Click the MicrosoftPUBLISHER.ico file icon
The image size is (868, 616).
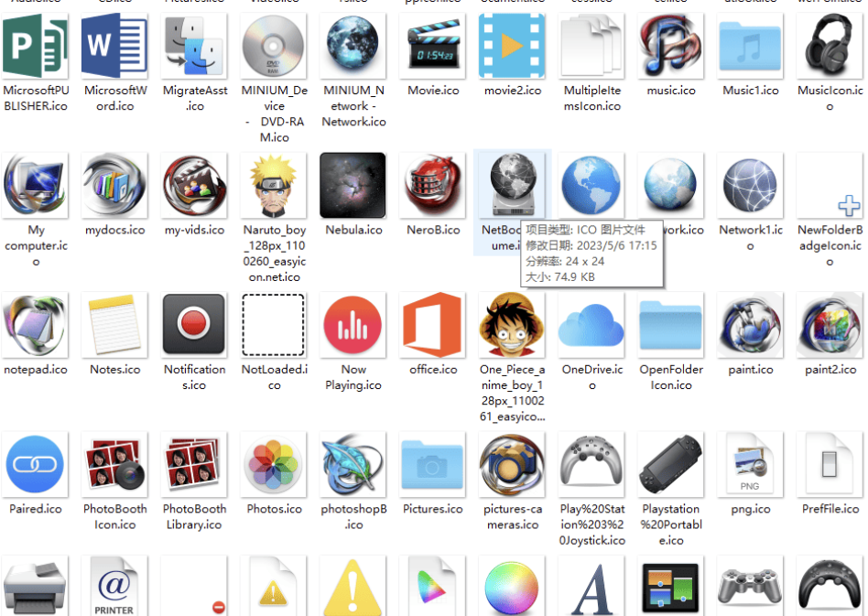coord(36,46)
